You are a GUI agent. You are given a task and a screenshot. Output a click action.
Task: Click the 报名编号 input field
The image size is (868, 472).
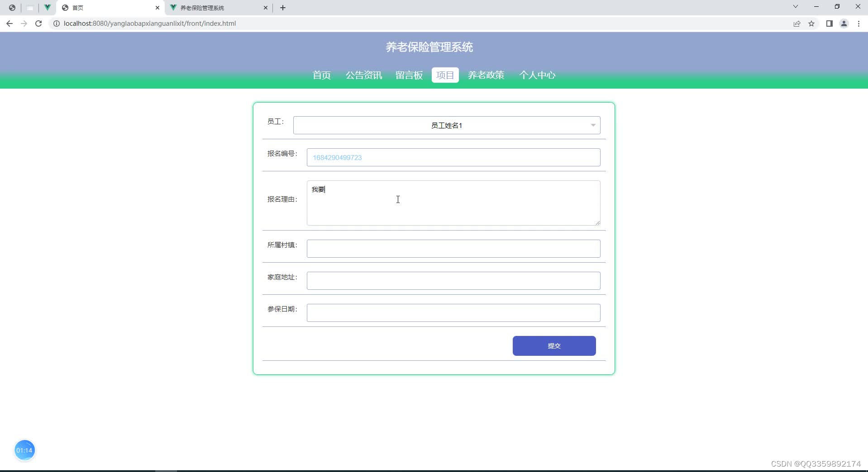(453, 157)
